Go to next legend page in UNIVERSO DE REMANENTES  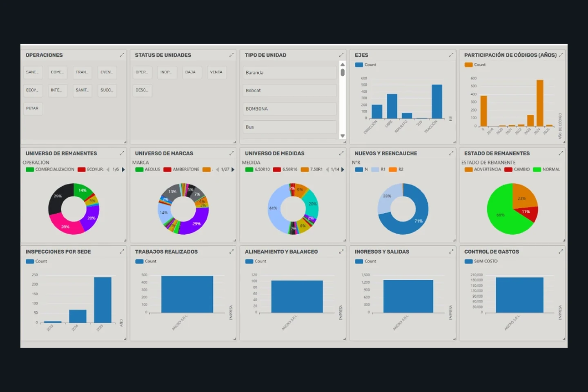pyautogui.click(x=123, y=169)
